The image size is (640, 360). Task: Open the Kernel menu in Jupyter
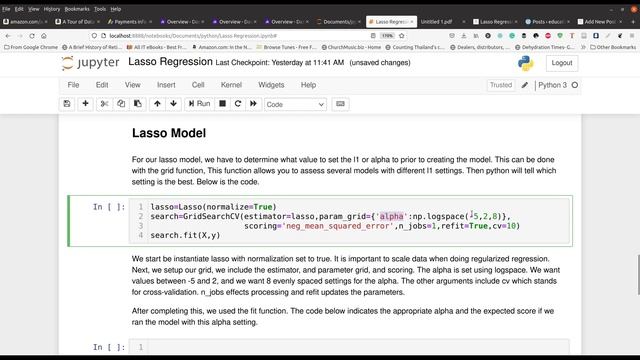coord(231,85)
